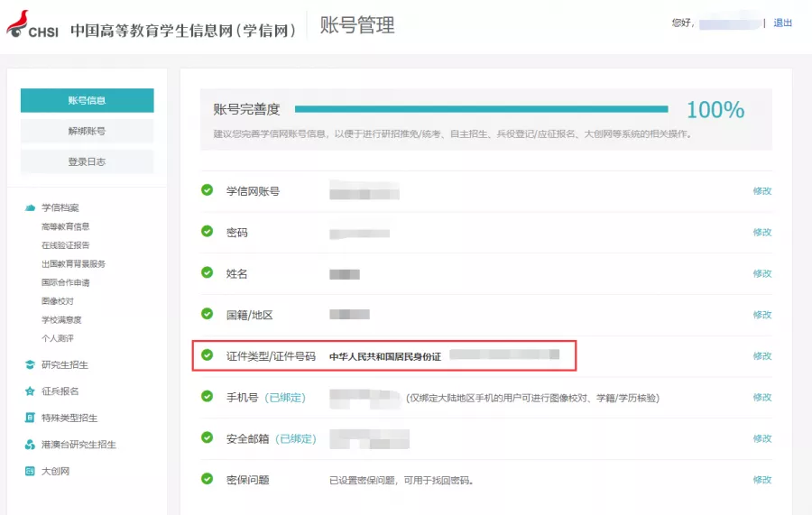Click 退出 to log out
The width and height of the screenshot is (812, 515).
coord(782,23)
